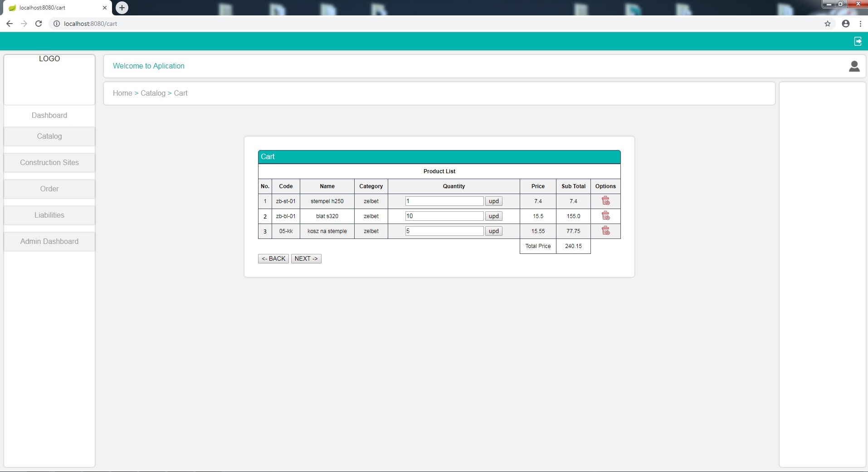Close the localhost:8080/cart tab
The height and width of the screenshot is (472, 868).
(x=105, y=8)
